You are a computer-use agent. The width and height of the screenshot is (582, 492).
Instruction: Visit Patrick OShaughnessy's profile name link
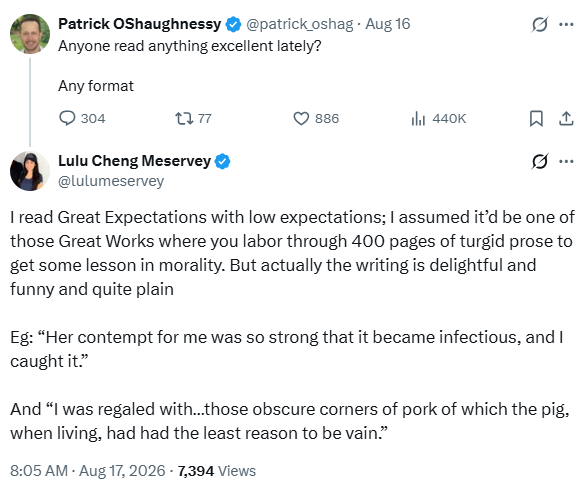(x=140, y=24)
